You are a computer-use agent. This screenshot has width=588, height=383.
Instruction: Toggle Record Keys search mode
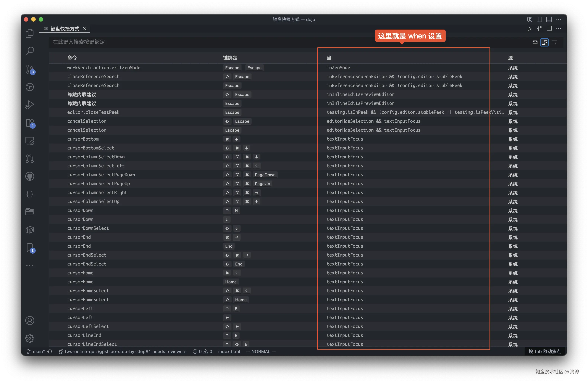[x=535, y=42]
